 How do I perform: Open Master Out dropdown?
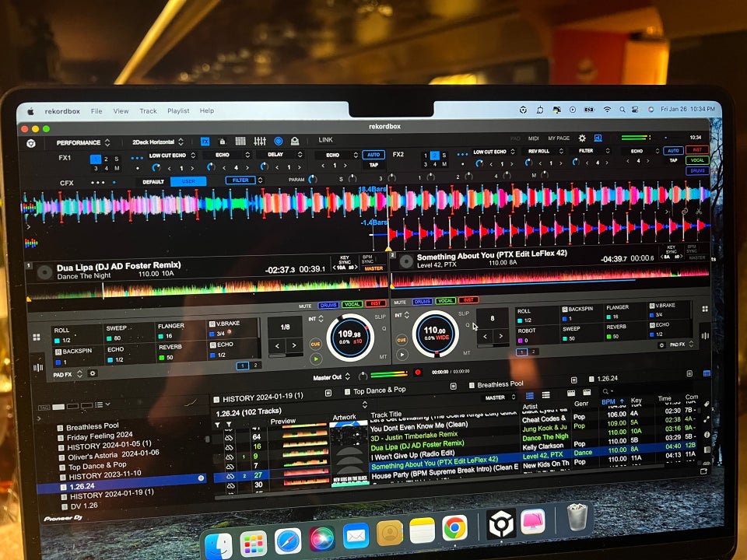pyautogui.click(x=331, y=377)
